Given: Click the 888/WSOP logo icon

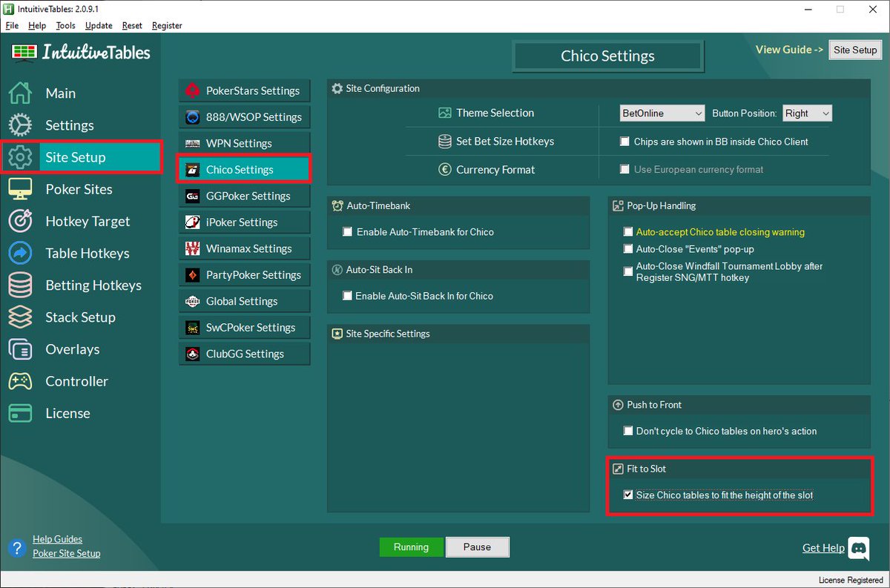Looking at the screenshot, I should click(x=193, y=117).
